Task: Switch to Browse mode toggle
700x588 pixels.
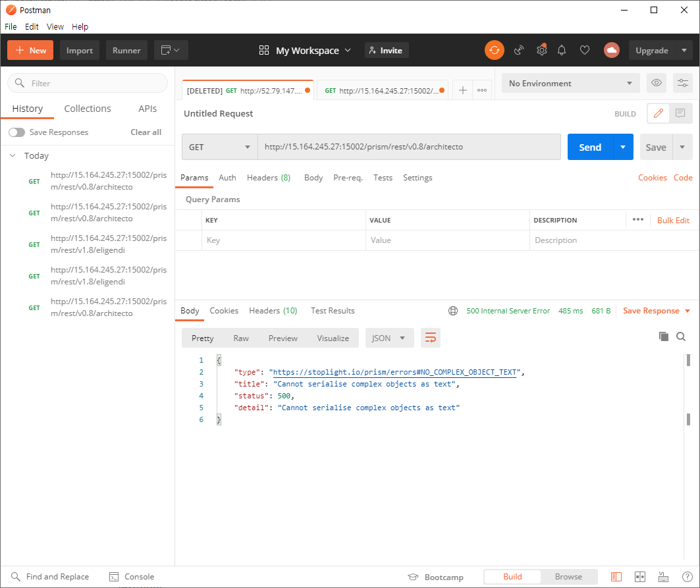Action: coord(568,577)
